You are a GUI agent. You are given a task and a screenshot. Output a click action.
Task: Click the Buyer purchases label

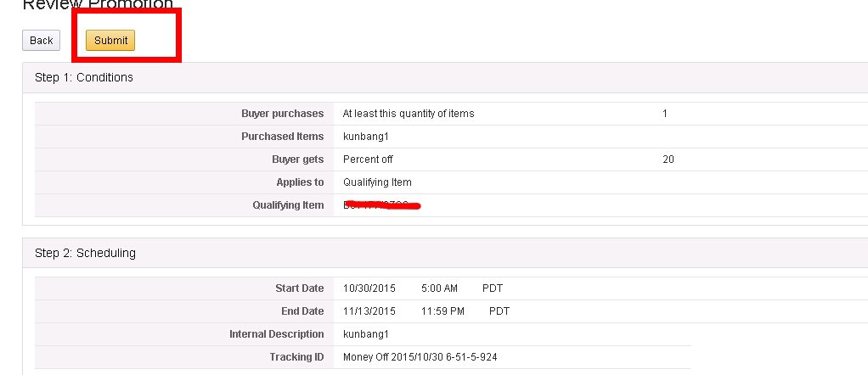(282, 114)
